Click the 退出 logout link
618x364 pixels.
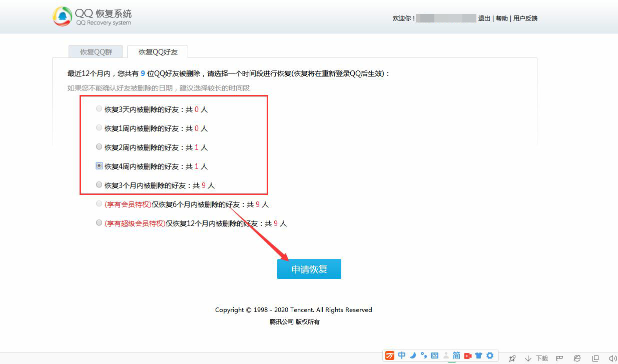[x=484, y=18]
